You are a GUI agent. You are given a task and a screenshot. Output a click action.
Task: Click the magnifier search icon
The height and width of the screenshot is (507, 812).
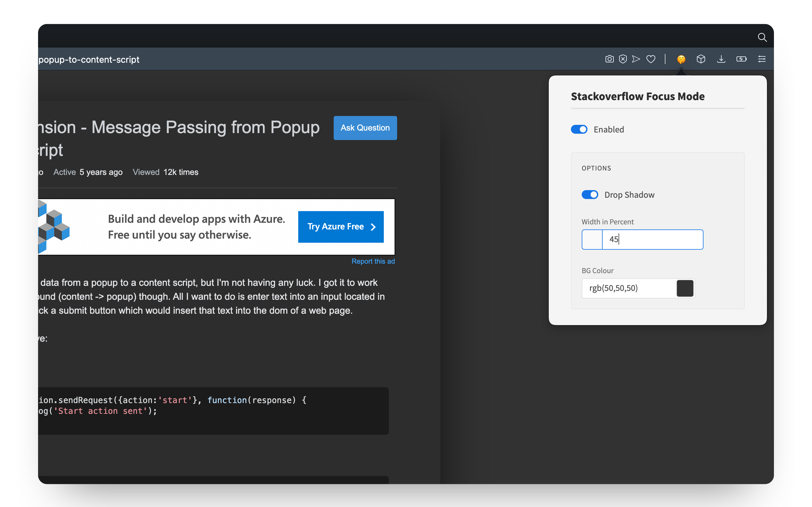point(762,37)
